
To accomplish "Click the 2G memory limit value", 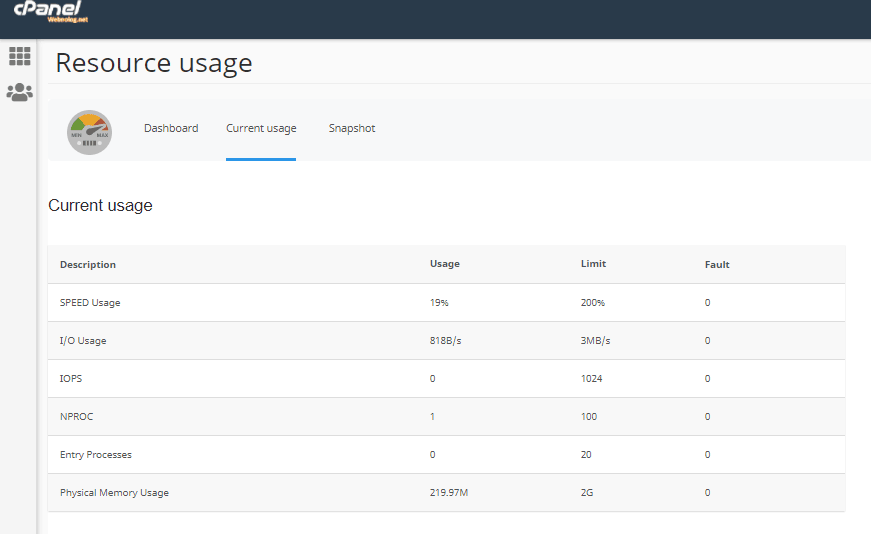I will (x=587, y=493).
